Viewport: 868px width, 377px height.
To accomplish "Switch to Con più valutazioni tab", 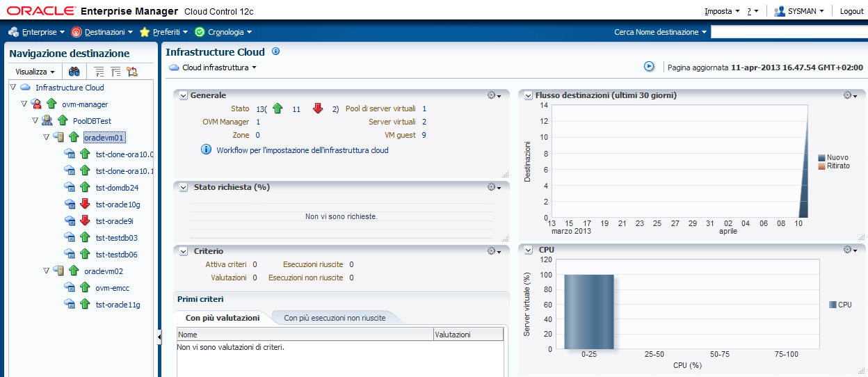I will pyautogui.click(x=223, y=318).
